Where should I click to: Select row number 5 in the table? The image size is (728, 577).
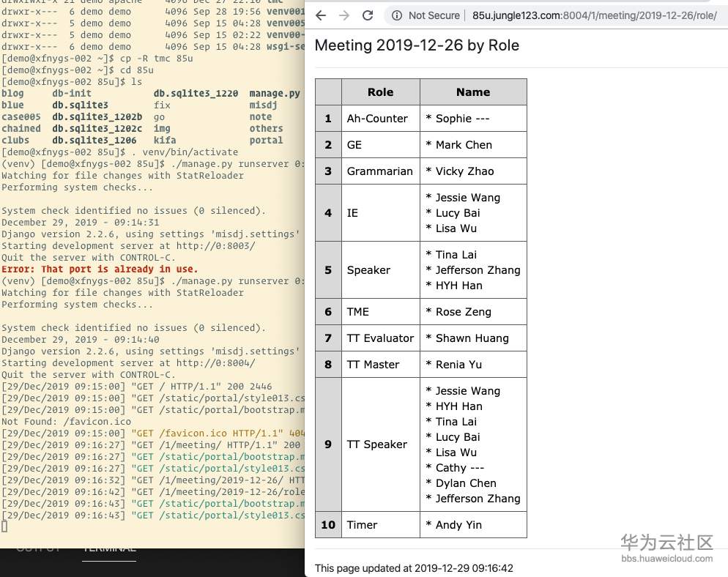tap(328, 270)
